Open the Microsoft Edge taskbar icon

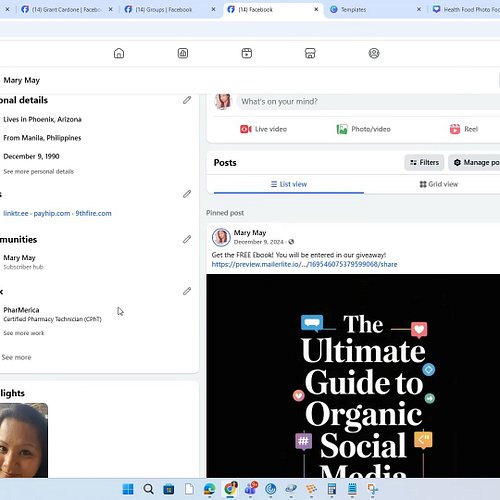tap(210, 489)
